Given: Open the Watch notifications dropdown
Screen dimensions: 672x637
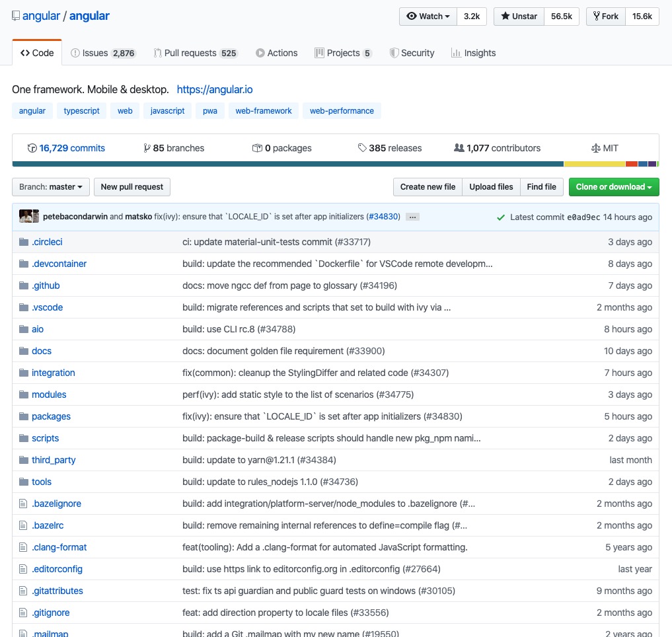Looking at the screenshot, I should tap(428, 17).
